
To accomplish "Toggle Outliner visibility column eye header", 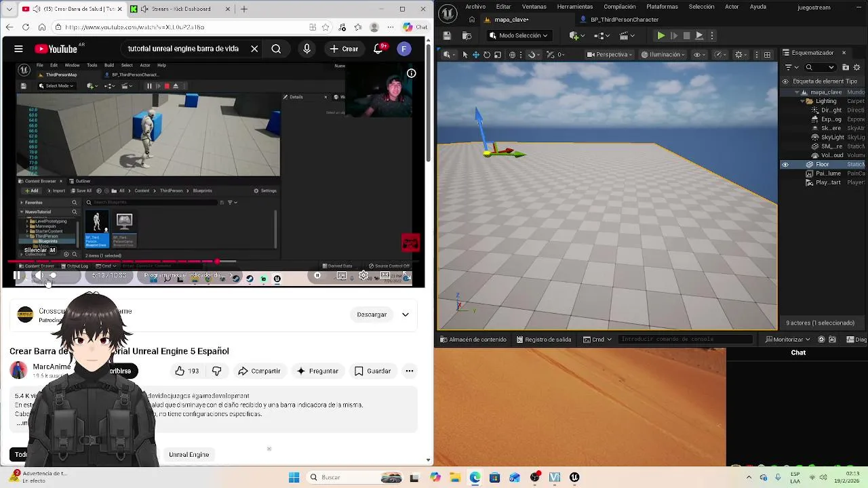I will 785,81.
